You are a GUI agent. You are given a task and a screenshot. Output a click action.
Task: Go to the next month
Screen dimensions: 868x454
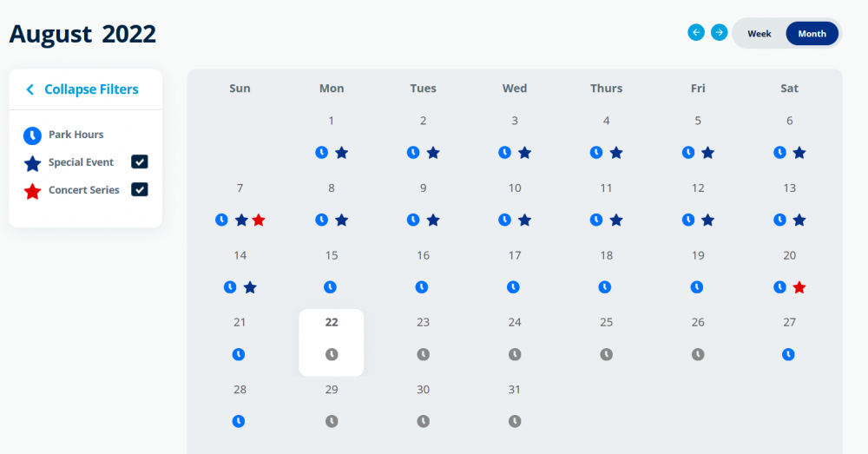pos(719,32)
